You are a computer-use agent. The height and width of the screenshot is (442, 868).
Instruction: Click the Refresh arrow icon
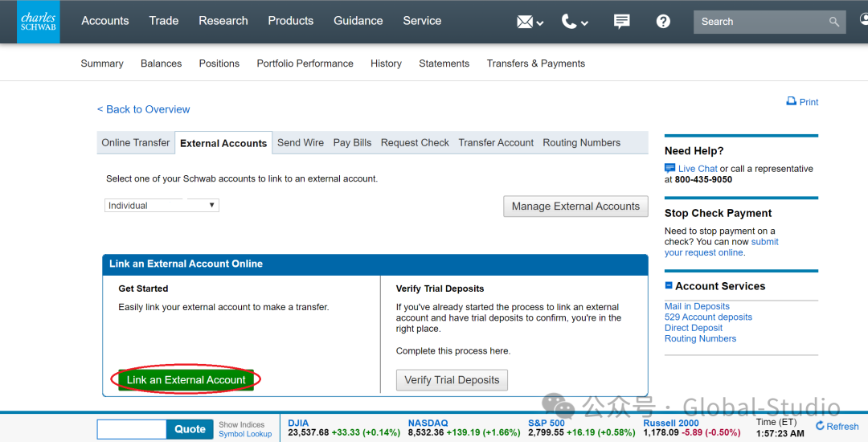pyautogui.click(x=820, y=425)
